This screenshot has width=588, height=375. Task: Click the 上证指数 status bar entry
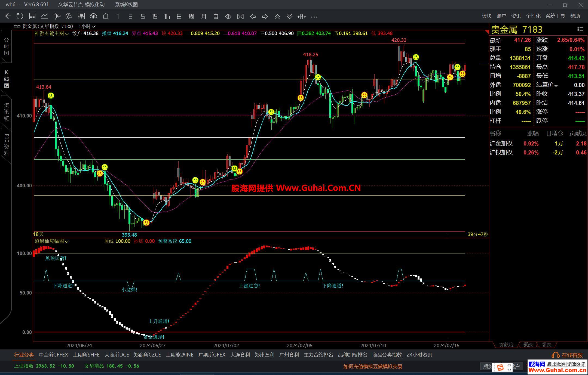click(x=44, y=366)
